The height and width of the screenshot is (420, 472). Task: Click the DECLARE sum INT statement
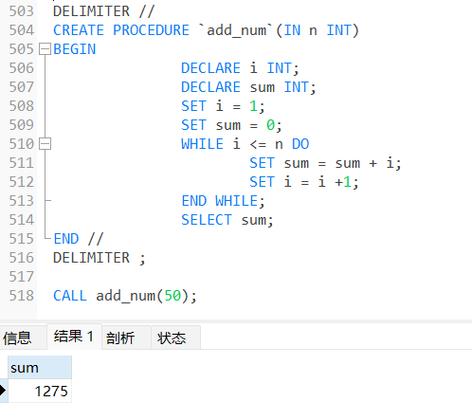tap(248, 87)
